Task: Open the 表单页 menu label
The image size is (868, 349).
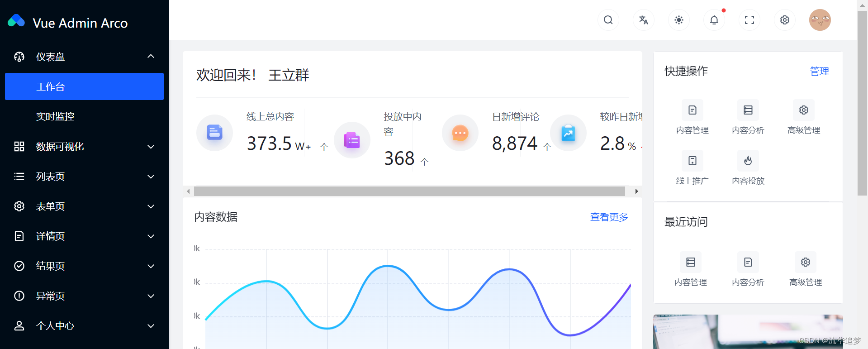Action: pos(50,206)
